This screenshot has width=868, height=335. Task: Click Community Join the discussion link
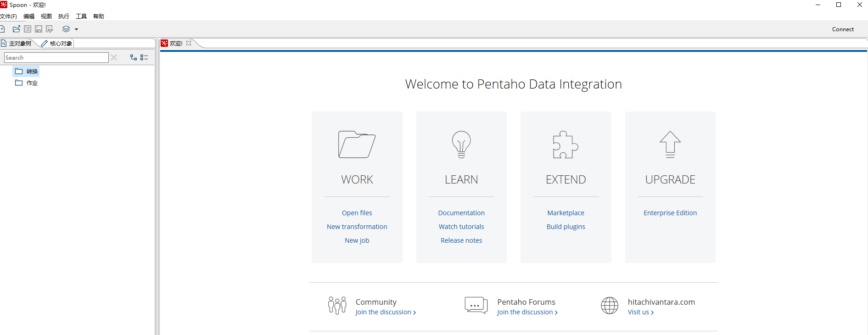click(386, 312)
